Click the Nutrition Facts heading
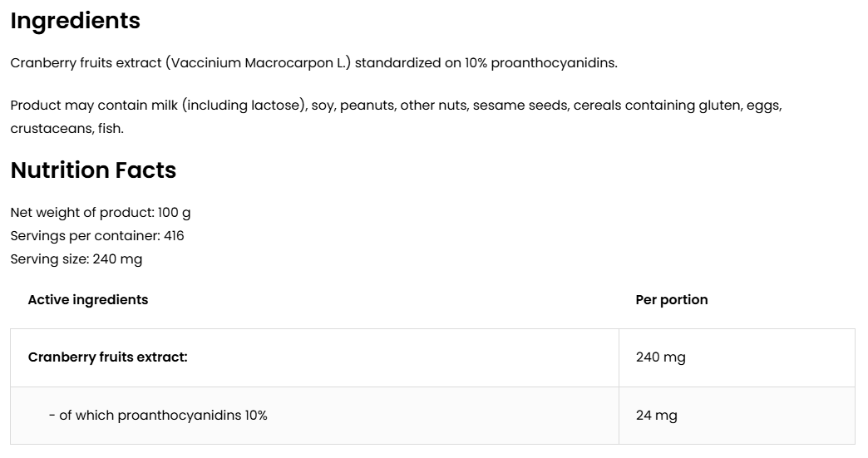 (x=93, y=170)
